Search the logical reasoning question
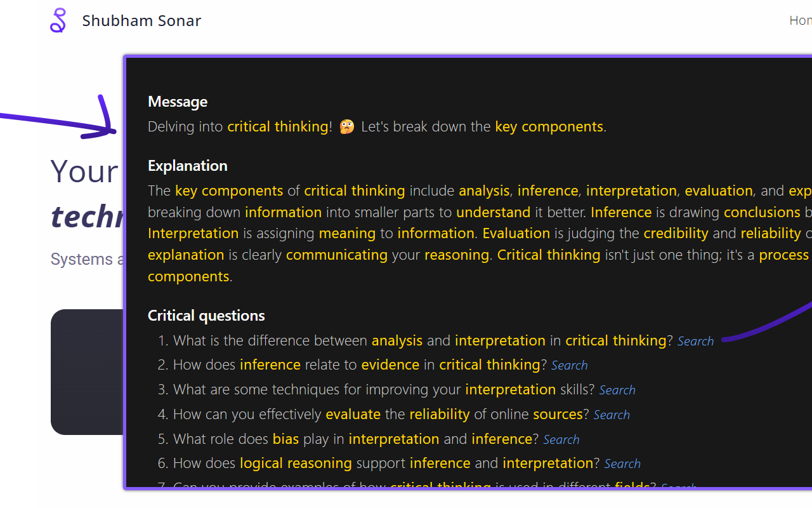Screen dimensions: 812x508 (622, 464)
